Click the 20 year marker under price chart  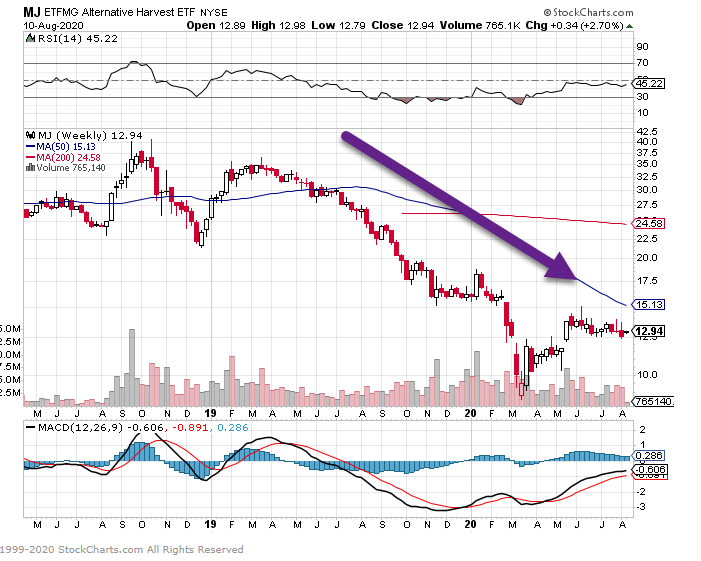470,413
